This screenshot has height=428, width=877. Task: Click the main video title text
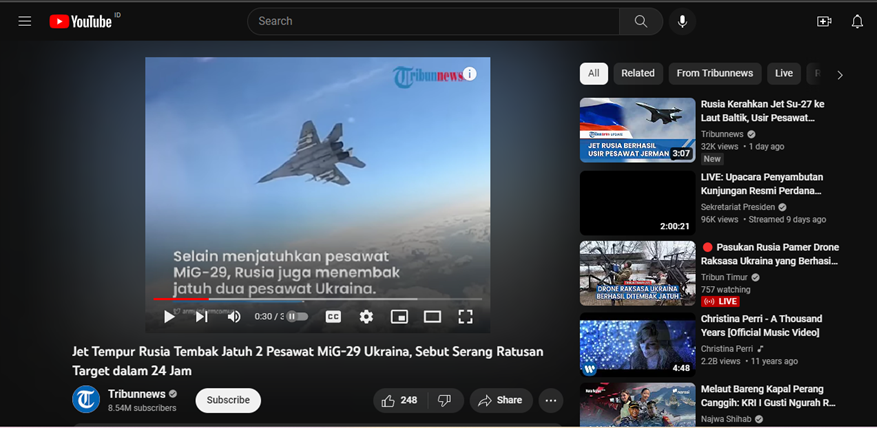(x=308, y=361)
